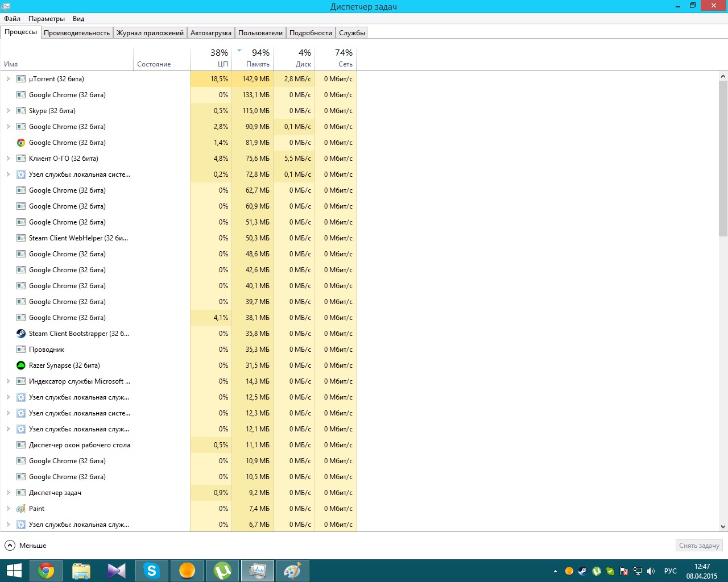Open File Explorer from the taskbar

[x=81, y=571]
